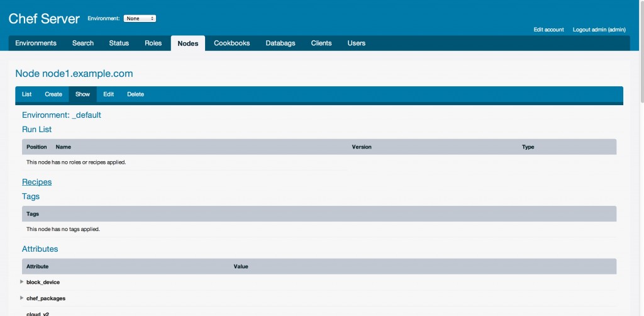Click Logout admin link
The image size is (644, 316).
click(599, 30)
